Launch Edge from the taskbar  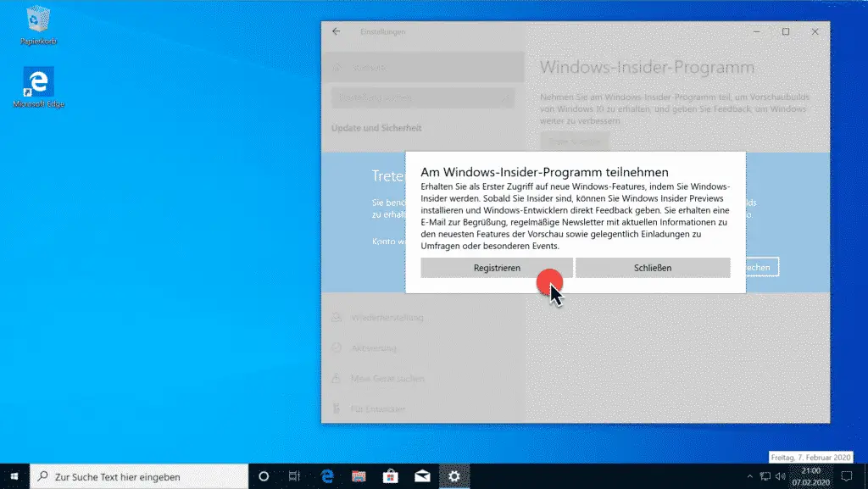pyautogui.click(x=327, y=476)
